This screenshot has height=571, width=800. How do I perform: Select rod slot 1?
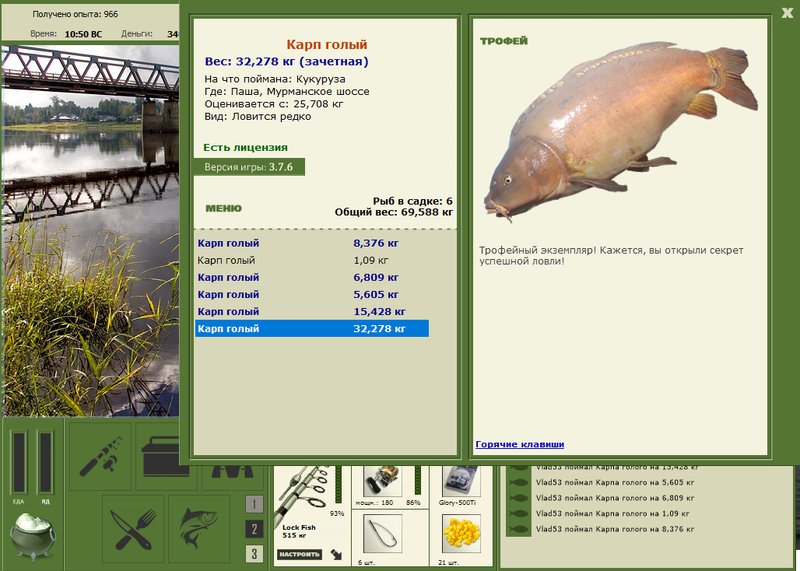pos(254,504)
